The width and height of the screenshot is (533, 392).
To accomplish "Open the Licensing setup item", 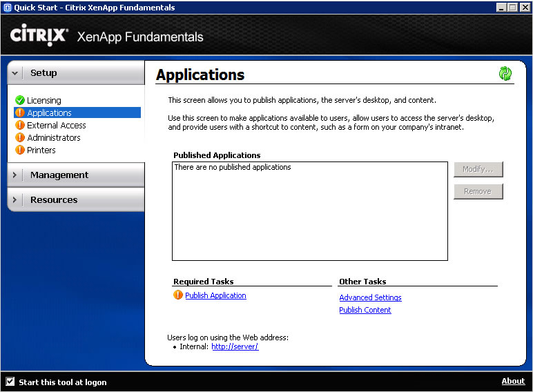I will coord(44,101).
